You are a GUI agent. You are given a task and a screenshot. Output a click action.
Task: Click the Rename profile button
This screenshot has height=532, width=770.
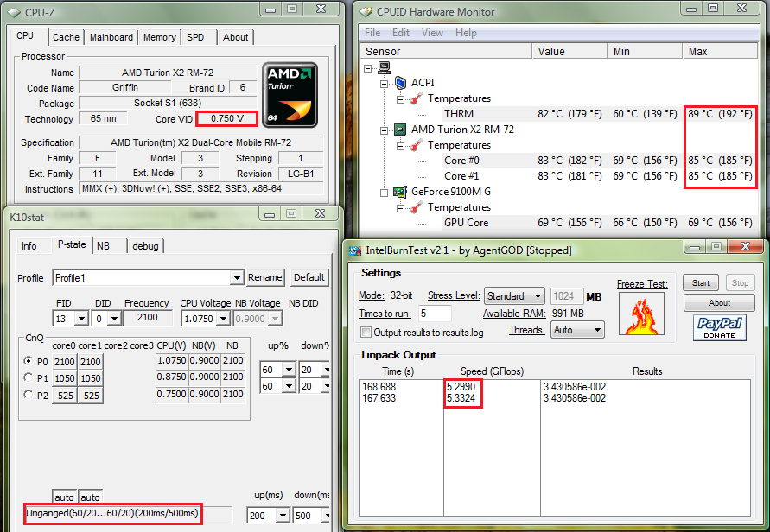(264, 277)
